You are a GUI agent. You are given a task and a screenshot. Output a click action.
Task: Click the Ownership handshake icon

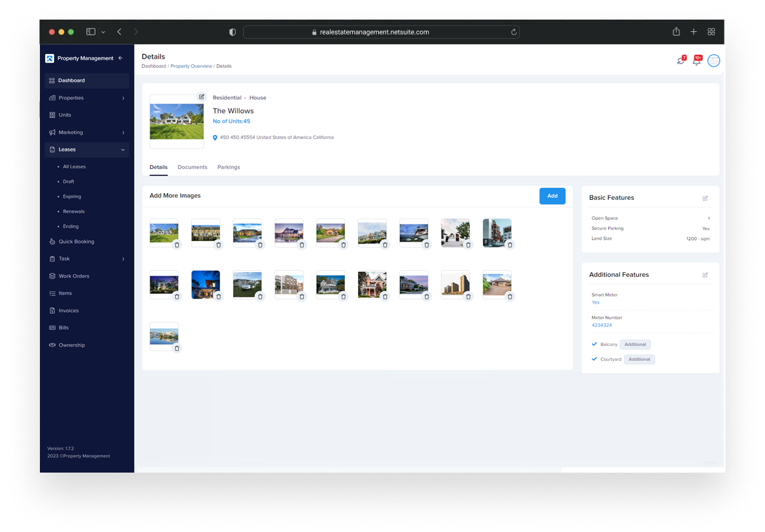tap(52, 345)
